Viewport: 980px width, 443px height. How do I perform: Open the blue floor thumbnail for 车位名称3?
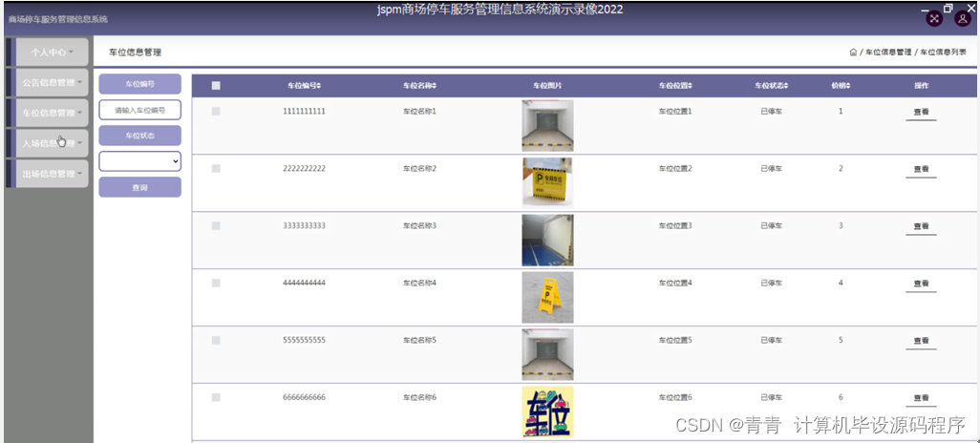click(547, 240)
